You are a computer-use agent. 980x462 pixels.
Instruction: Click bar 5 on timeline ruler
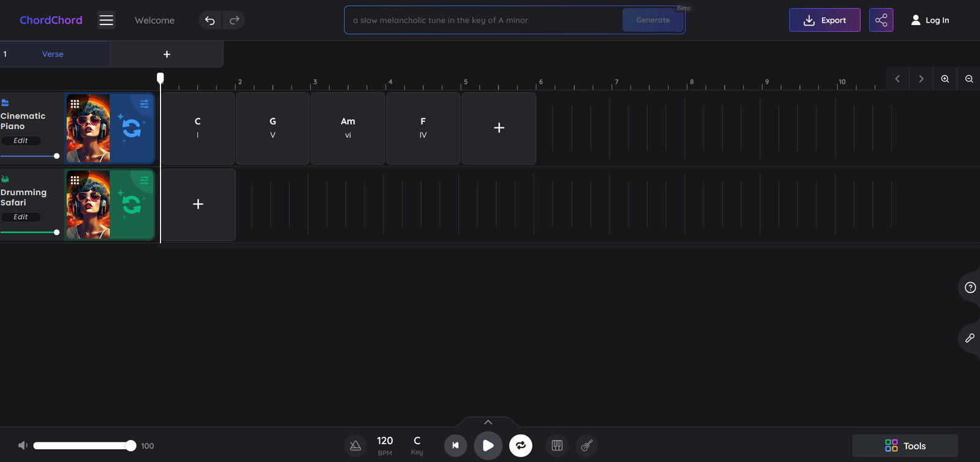pos(466,82)
